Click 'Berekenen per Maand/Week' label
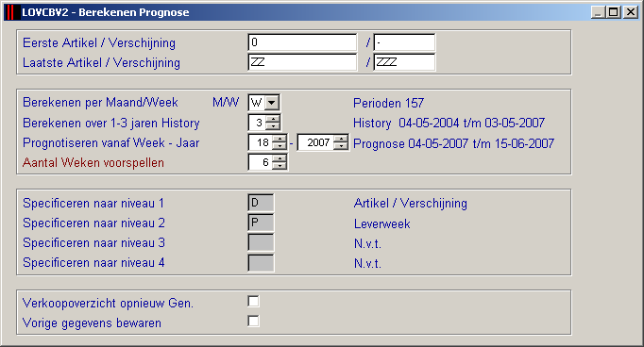644x347 pixels. coord(100,102)
